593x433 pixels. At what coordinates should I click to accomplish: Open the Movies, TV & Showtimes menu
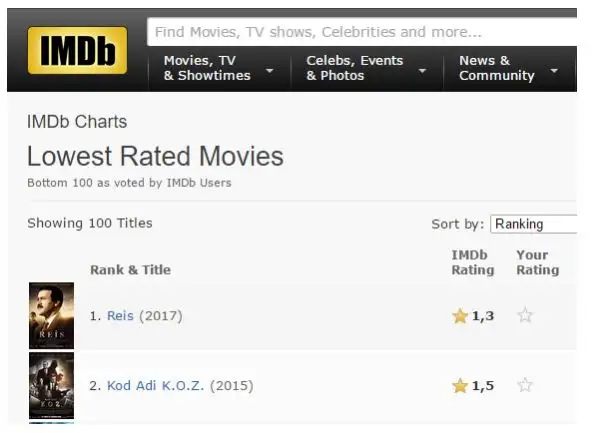pos(207,68)
